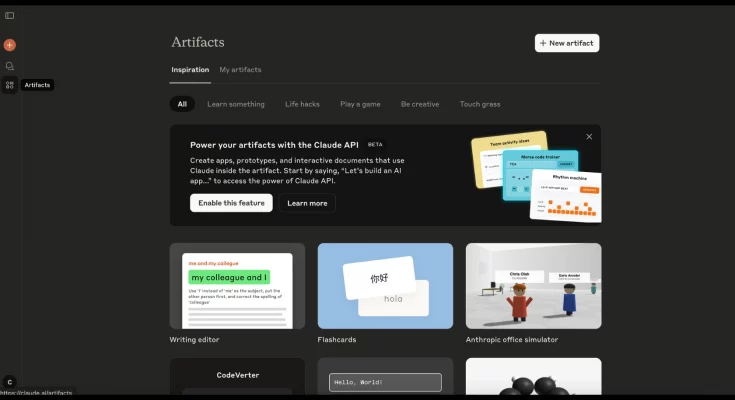Viewport: 735px width, 400px height.
Task: Click the Flashcards title text
Action: click(337, 340)
